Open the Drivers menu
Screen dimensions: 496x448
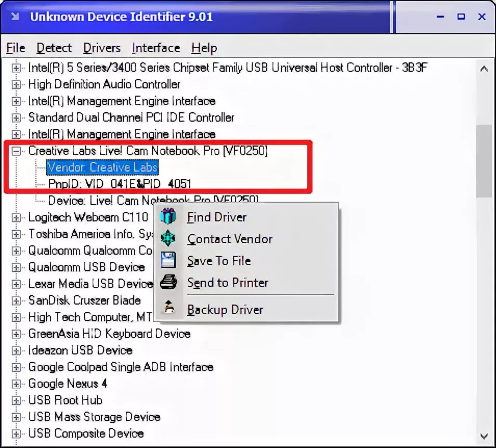coord(102,48)
